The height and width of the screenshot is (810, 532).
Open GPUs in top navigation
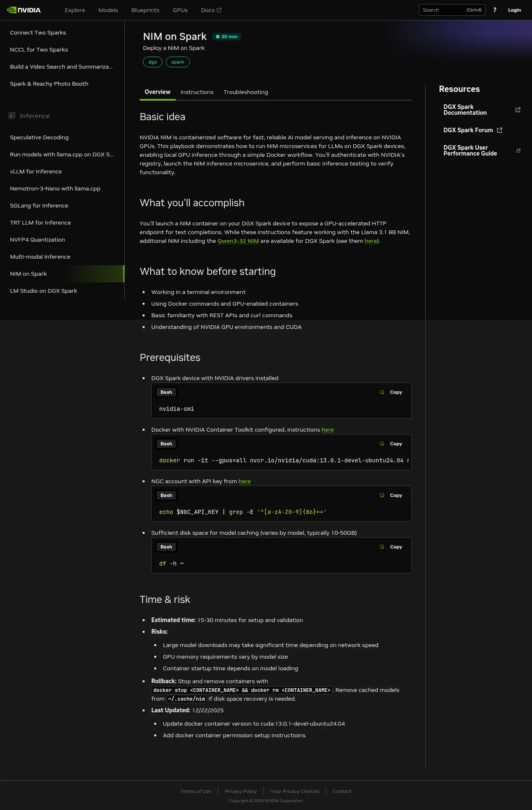point(180,10)
